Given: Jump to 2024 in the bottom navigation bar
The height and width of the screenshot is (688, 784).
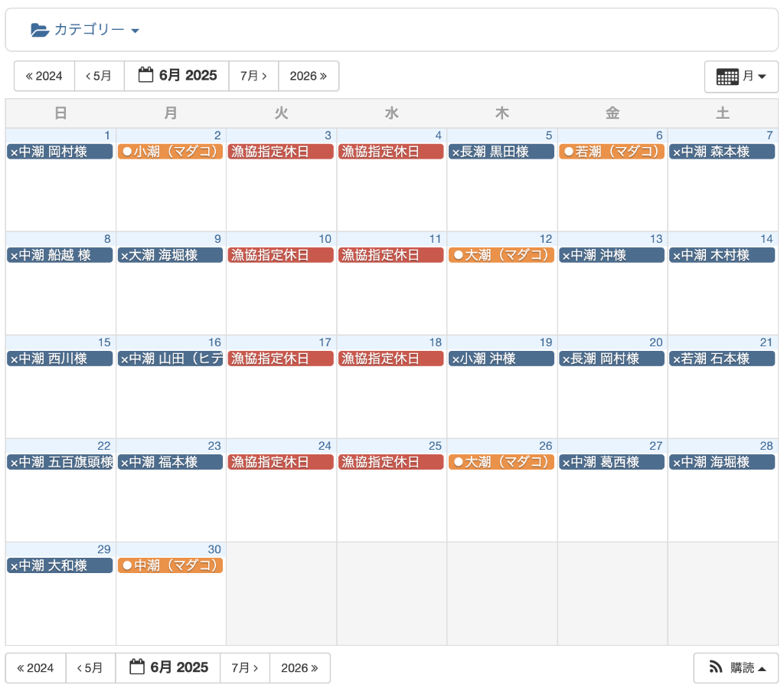Looking at the screenshot, I should point(35,668).
